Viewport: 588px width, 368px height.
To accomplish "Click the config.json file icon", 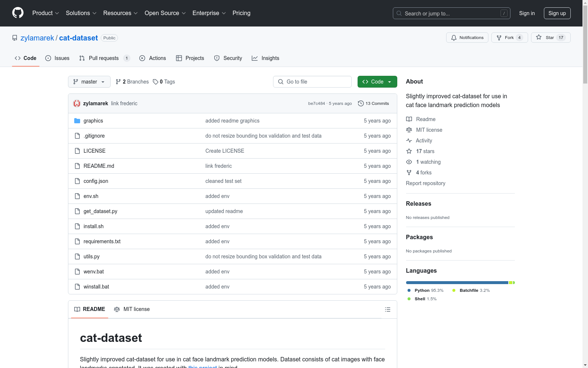I will (77, 181).
